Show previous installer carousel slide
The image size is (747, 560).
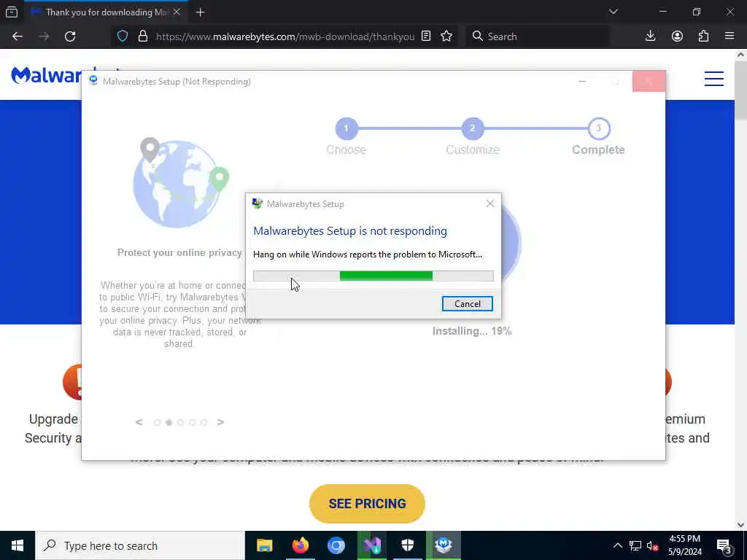tap(139, 422)
